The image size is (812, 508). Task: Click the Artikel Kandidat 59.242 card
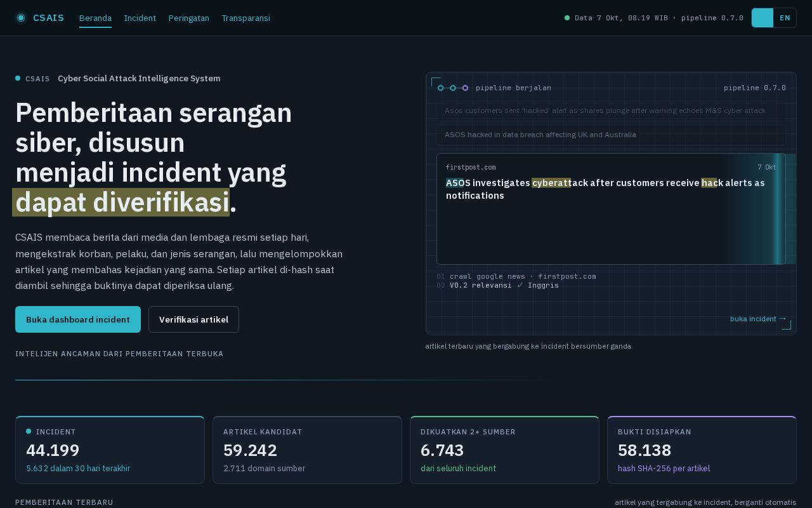pos(307,450)
